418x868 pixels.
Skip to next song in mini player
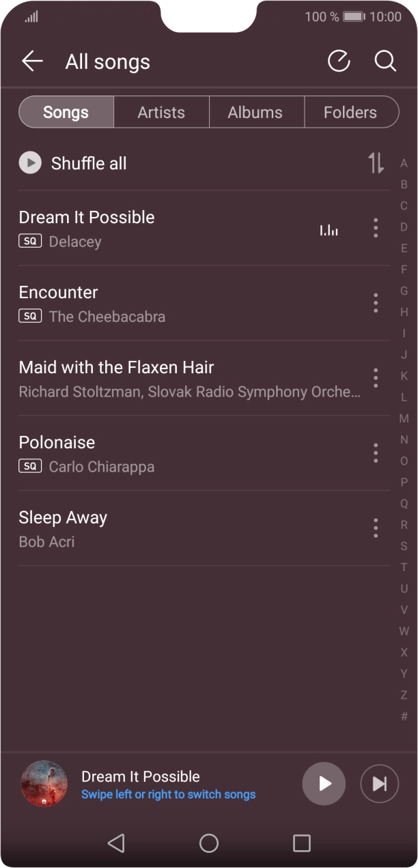click(379, 783)
